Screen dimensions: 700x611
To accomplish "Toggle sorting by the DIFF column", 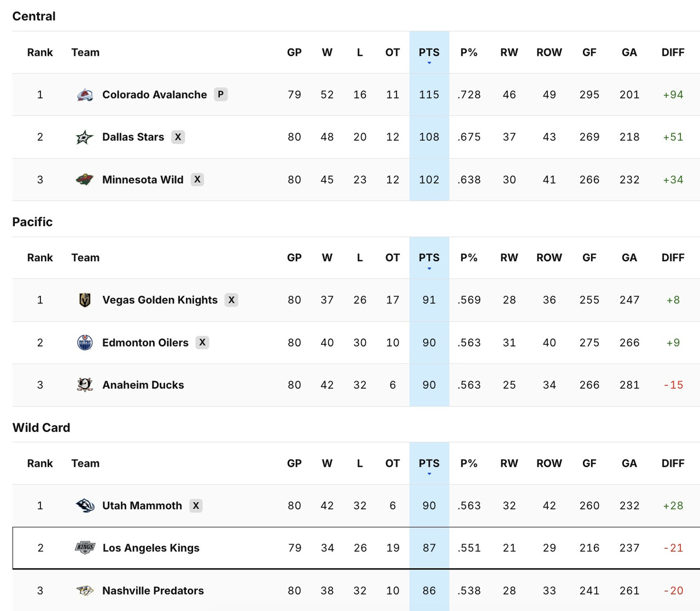I will point(673,52).
